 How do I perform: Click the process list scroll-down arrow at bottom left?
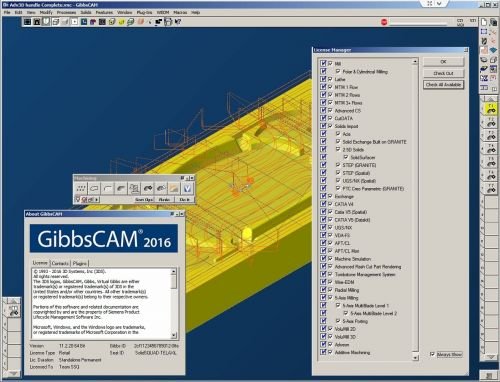point(13,373)
